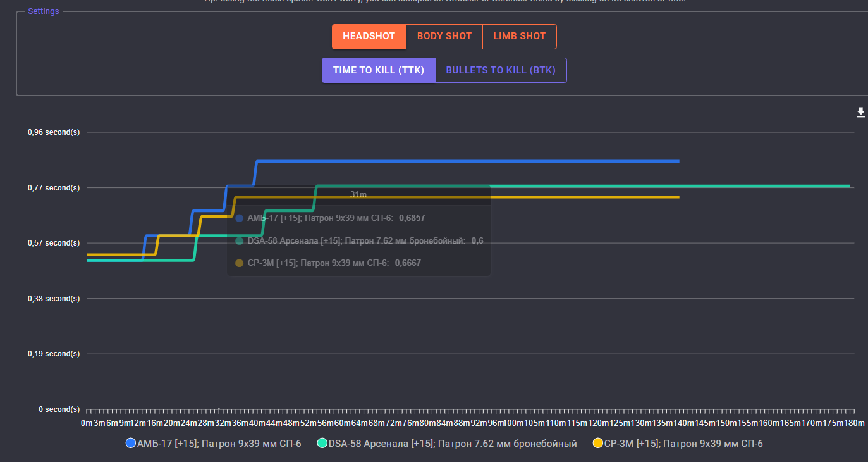Viewport: 868px width, 462px height.
Task: Click the 0,57 second(s) axis label
Action: pyautogui.click(x=54, y=243)
